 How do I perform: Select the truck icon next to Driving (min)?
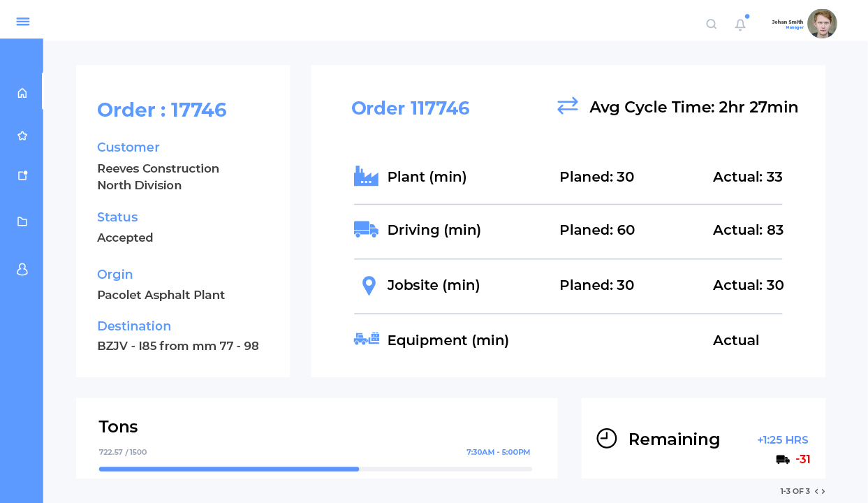pos(365,229)
